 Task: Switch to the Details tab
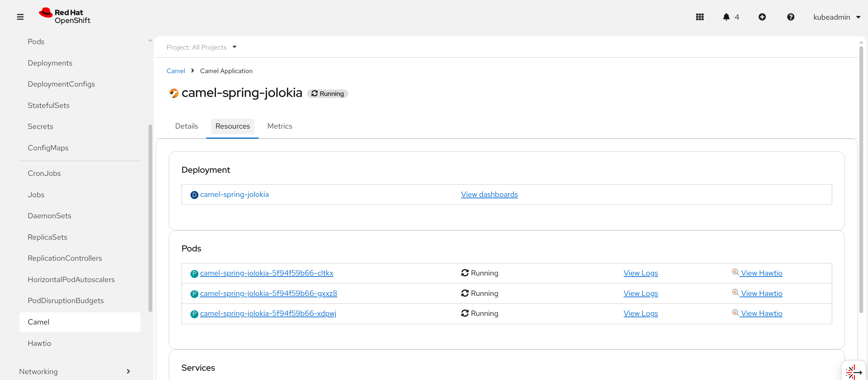(x=186, y=126)
